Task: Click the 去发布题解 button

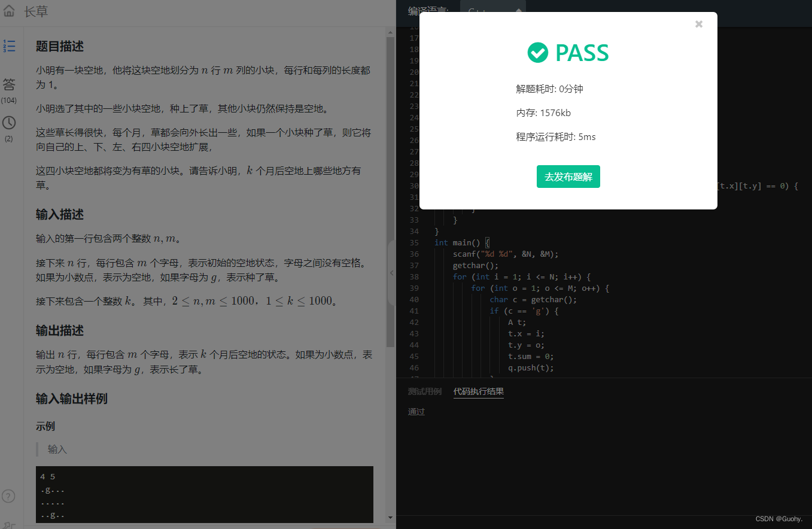Action: 568,177
